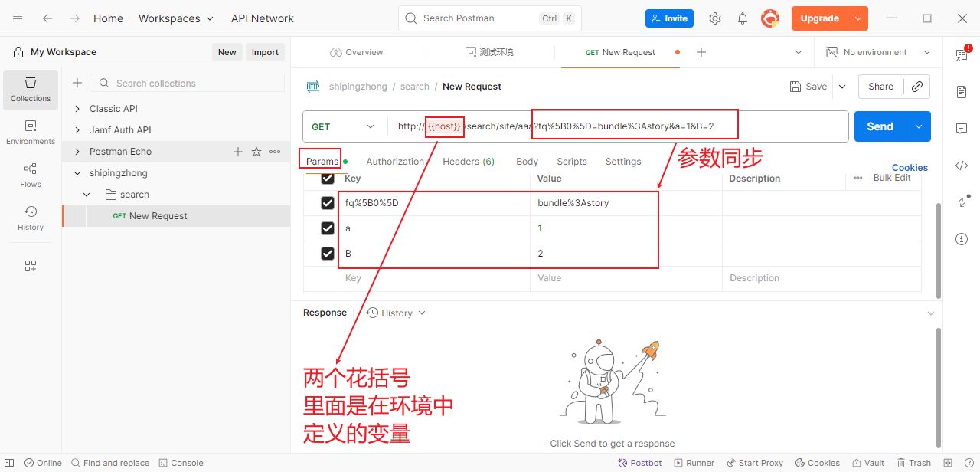Toggle the parameter 'B' checkbox
980x472 pixels.
coord(328,254)
